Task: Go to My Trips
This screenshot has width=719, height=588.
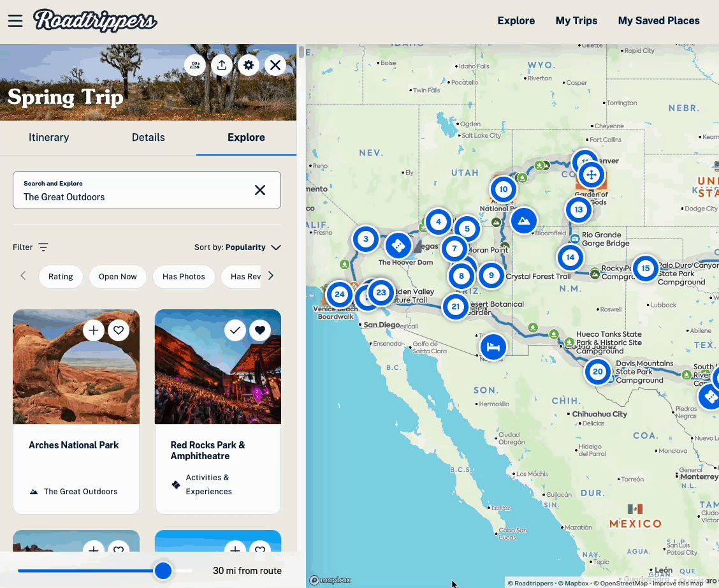Action: tap(576, 20)
